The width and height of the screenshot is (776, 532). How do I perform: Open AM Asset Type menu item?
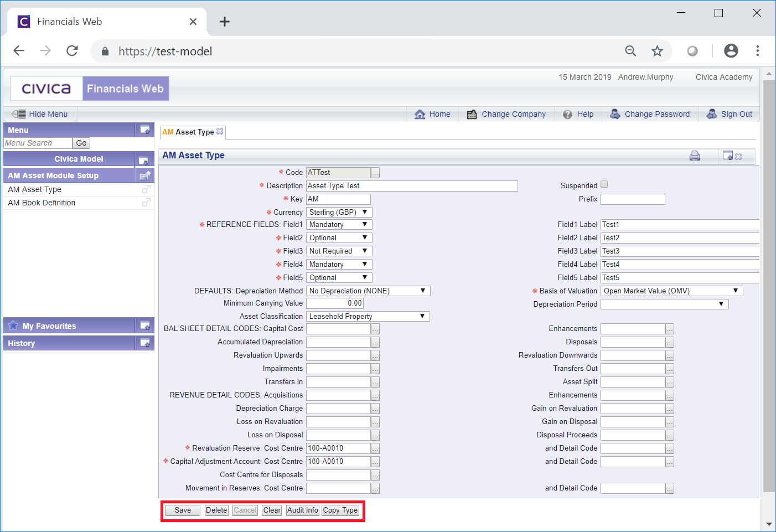click(34, 189)
